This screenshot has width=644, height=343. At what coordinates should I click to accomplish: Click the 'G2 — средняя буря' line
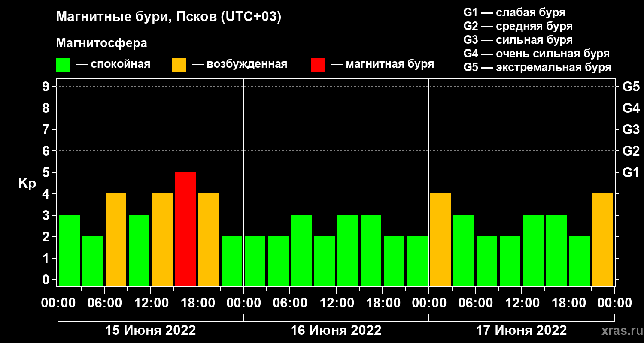click(518, 26)
